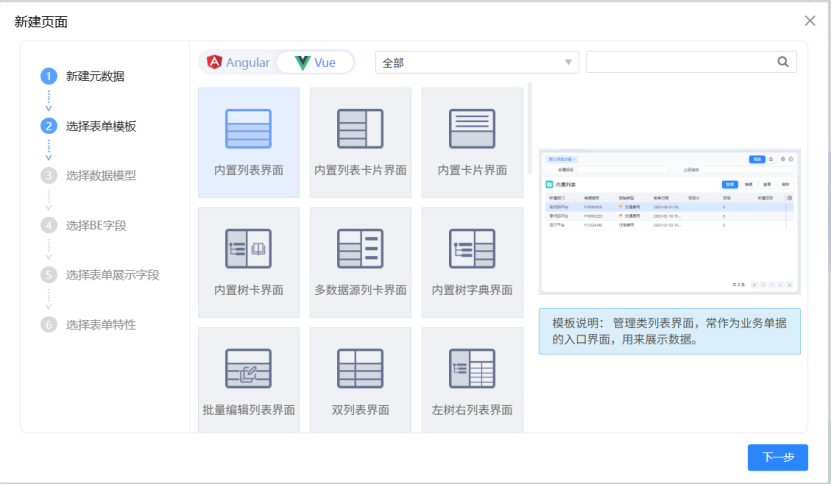Click the 内置树卡界面 label text
The image size is (831, 485).
click(249, 290)
